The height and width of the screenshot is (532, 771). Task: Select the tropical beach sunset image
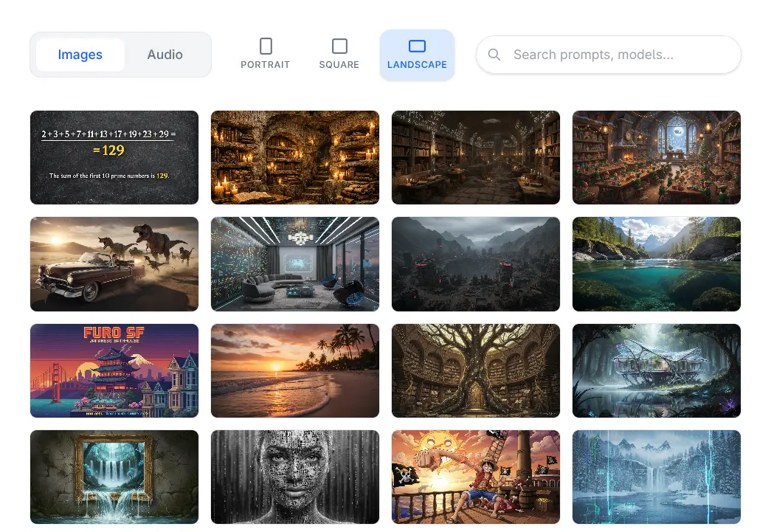point(295,370)
